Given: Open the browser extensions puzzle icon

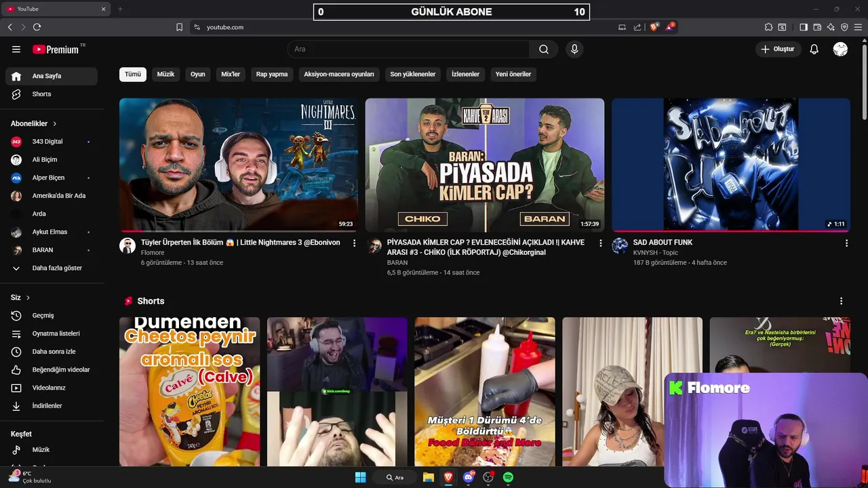Looking at the screenshot, I should [768, 27].
